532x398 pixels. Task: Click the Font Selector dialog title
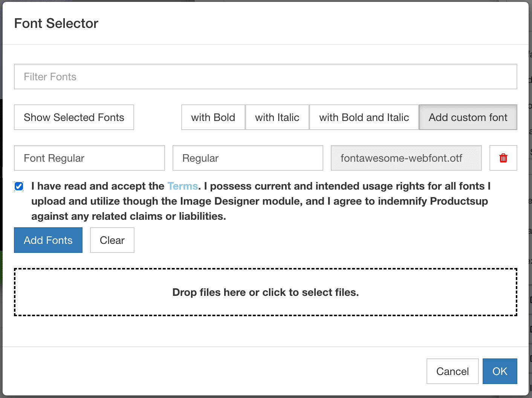coord(56,23)
